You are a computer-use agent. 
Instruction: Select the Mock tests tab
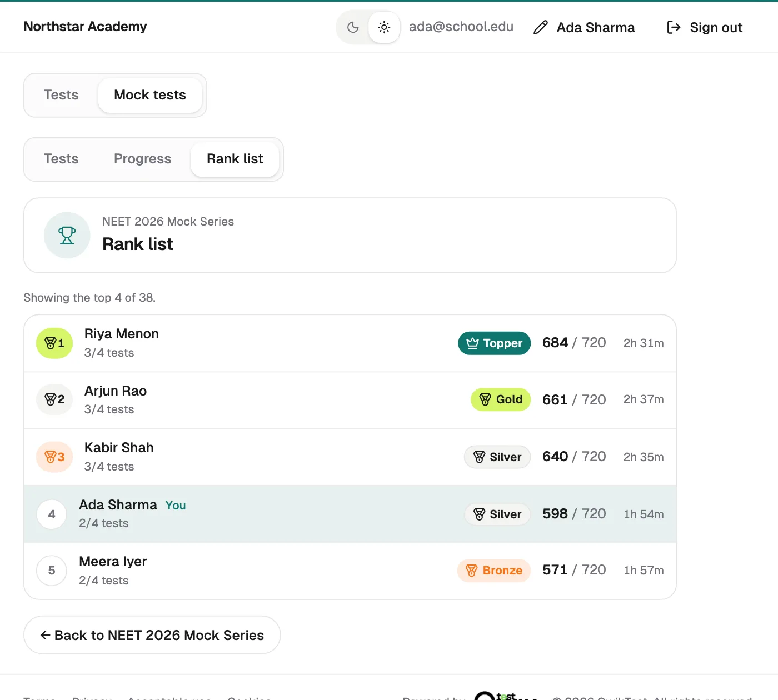click(150, 95)
